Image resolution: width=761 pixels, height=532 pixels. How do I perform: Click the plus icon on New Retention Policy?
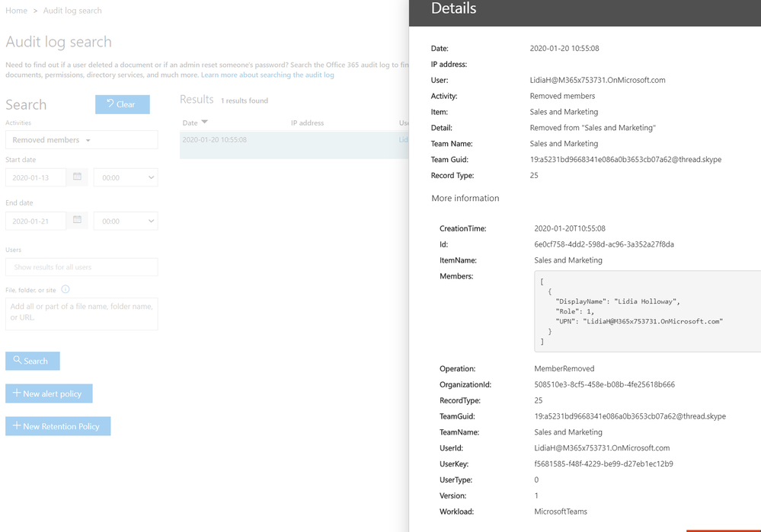(x=17, y=425)
